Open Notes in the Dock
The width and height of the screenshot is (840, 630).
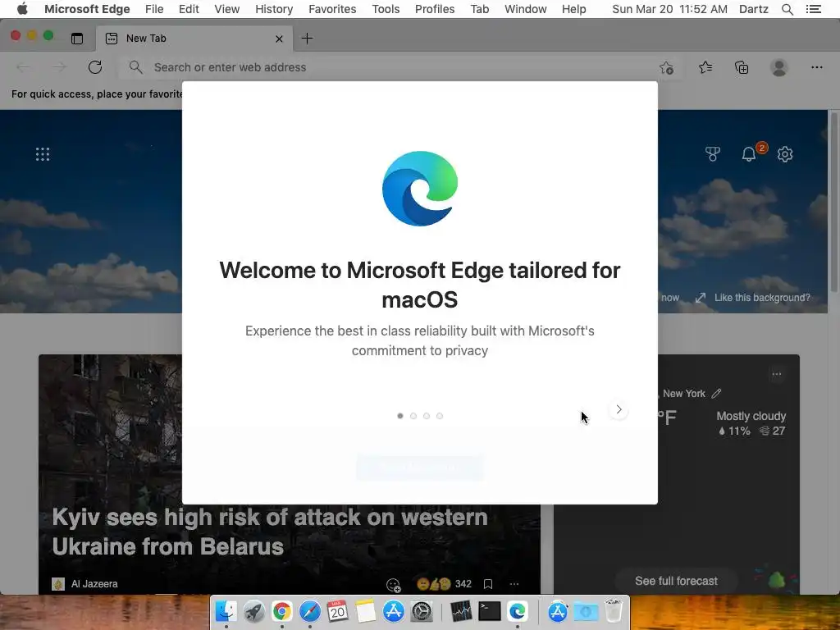tap(365, 611)
